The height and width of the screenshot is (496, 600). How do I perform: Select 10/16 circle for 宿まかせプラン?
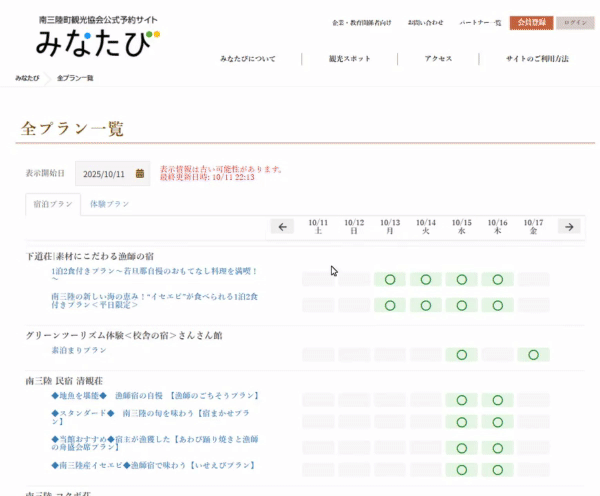click(497, 422)
